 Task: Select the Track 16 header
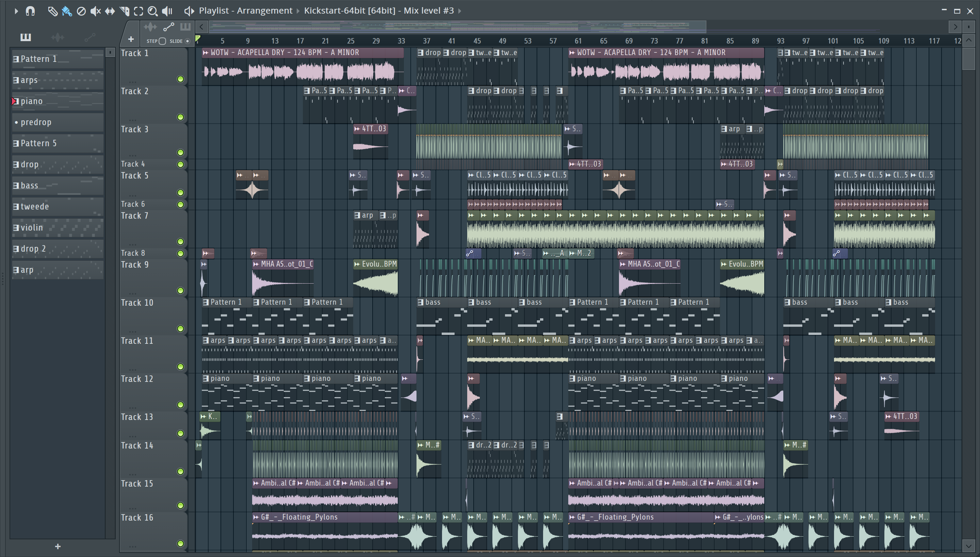pos(153,531)
